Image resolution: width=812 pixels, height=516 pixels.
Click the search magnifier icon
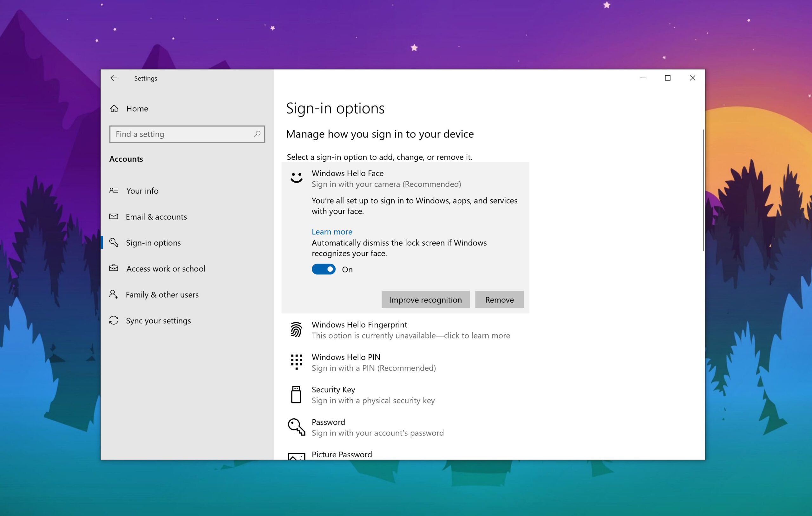(257, 134)
